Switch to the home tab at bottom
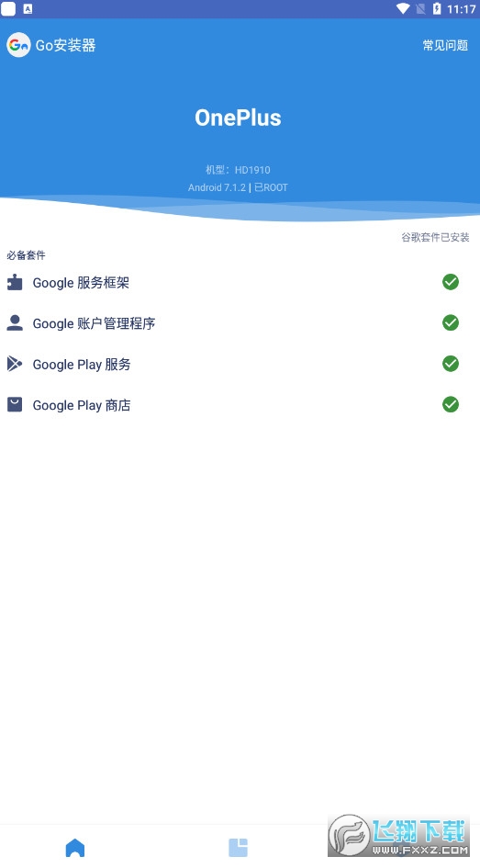Viewport: 480px width, 868px height. pyautogui.click(x=75, y=848)
